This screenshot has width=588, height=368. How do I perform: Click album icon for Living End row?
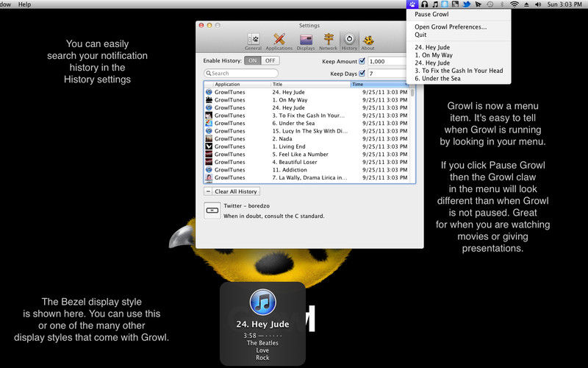point(209,146)
